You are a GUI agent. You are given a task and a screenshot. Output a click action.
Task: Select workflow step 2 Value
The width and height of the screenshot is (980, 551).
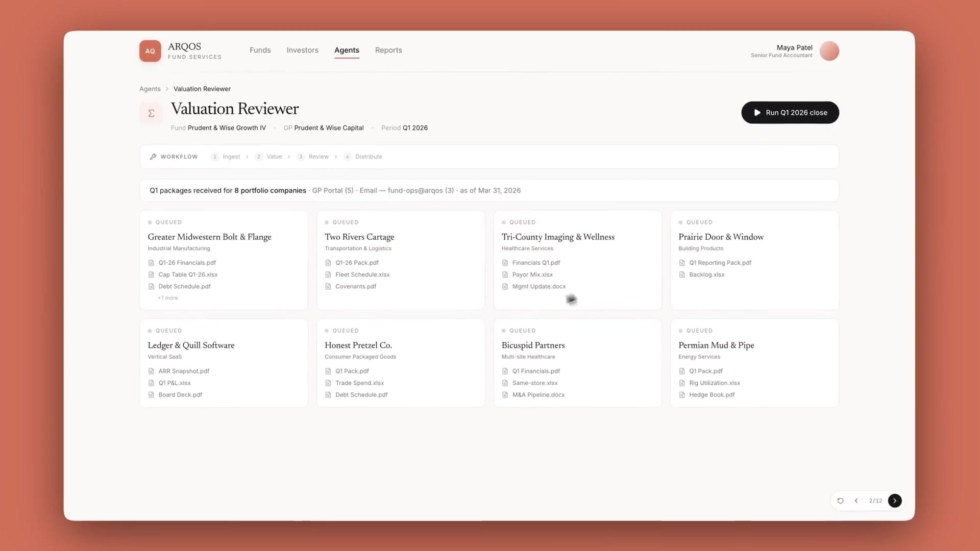pyautogui.click(x=268, y=157)
